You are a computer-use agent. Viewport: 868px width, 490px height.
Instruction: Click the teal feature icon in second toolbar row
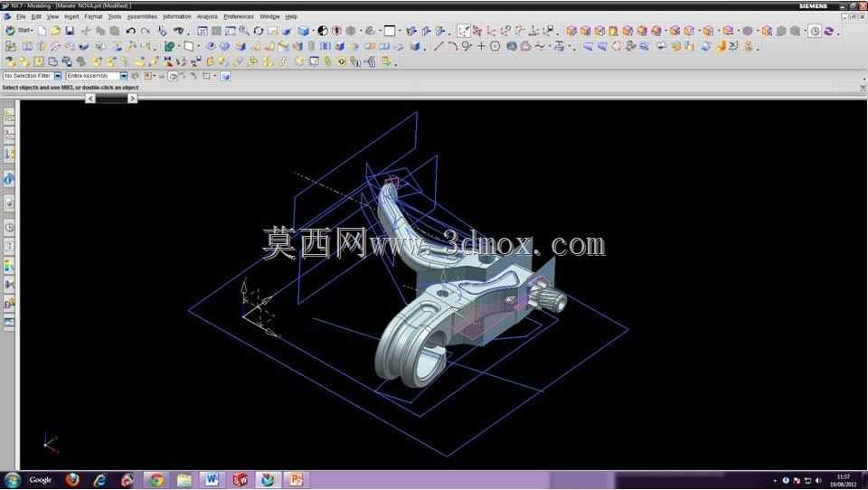tap(169, 46)
